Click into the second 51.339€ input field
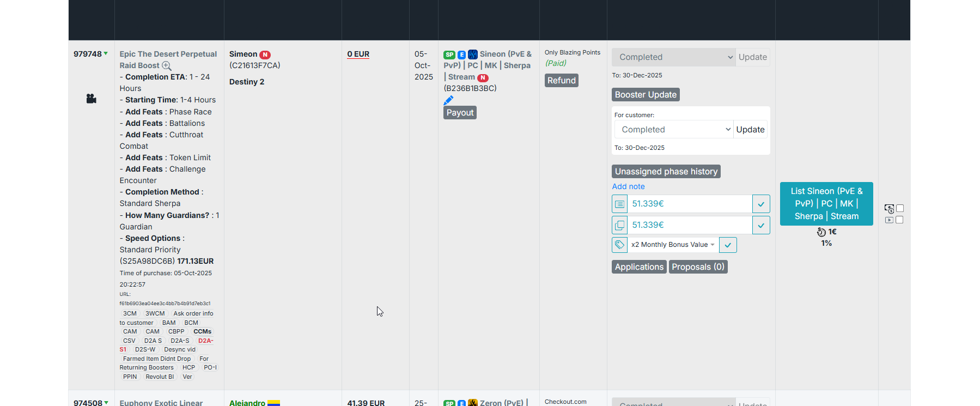 point(690,225)
